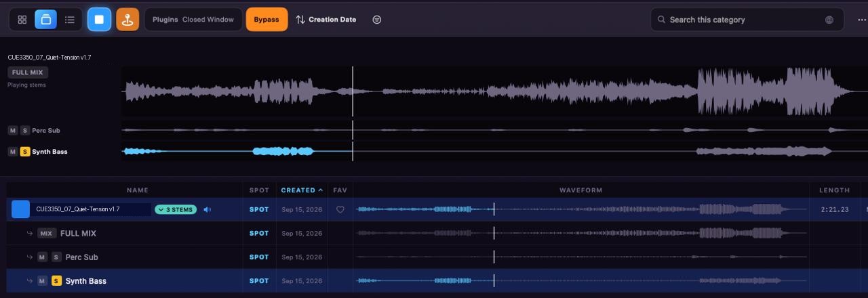Toggle CREATED column sort direction
Viewport: 868px width, 298px height.
(x=302, y=190)
